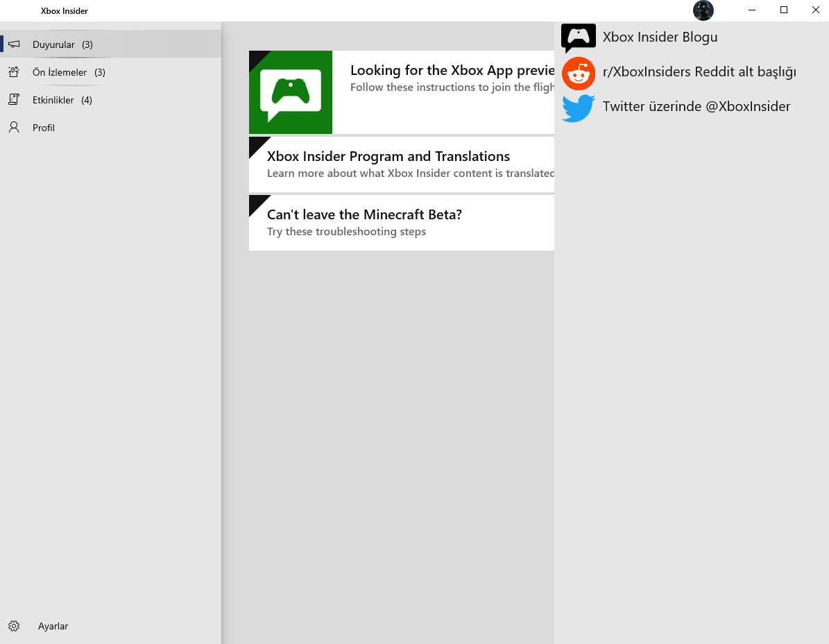Select Duyurular (3) menu item
The height and width of the screenshot is (644, 829).
(110, 44)
